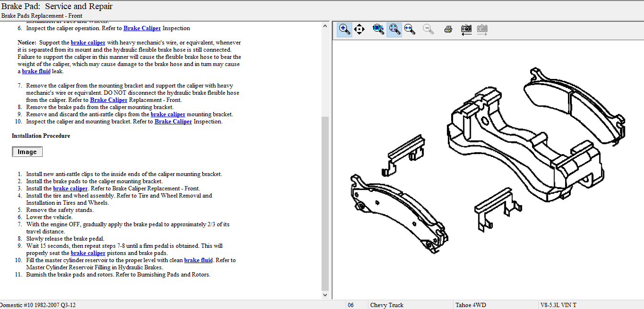Follow the brake fluid link in the Notice

36,71
